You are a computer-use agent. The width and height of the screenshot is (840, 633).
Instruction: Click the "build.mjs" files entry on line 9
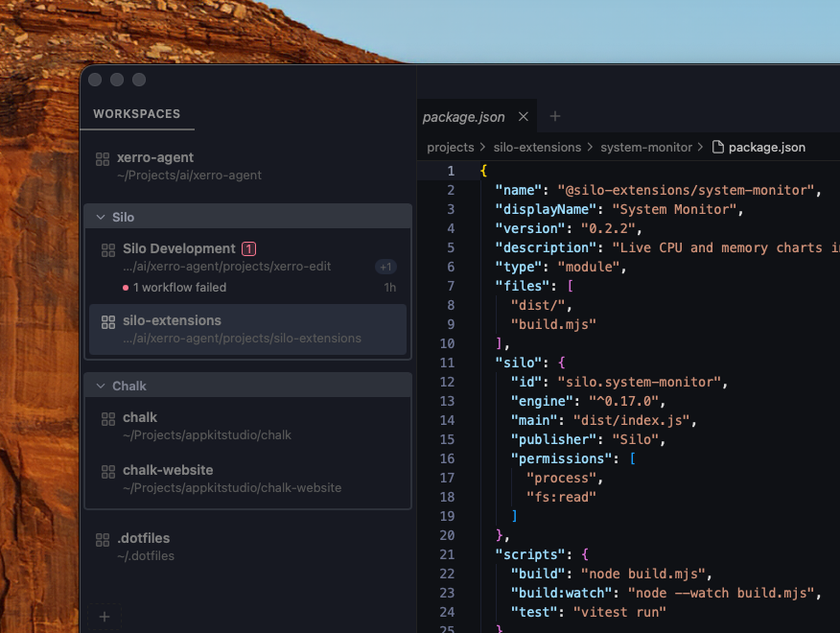pos(553,325)
